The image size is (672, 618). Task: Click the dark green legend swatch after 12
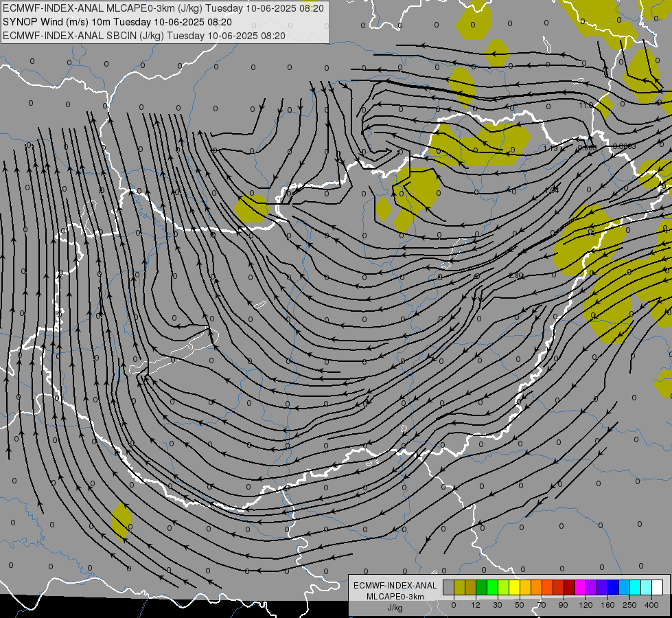(482, 587)
